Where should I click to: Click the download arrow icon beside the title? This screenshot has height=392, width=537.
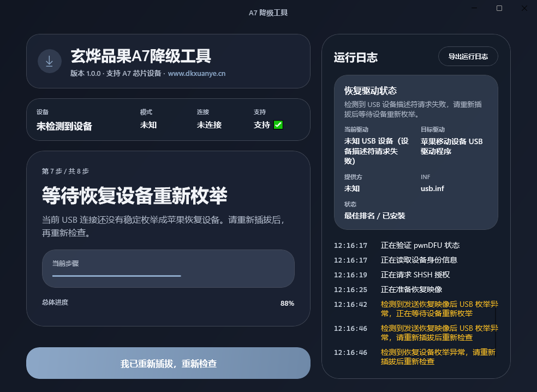[x=49, y=61]
